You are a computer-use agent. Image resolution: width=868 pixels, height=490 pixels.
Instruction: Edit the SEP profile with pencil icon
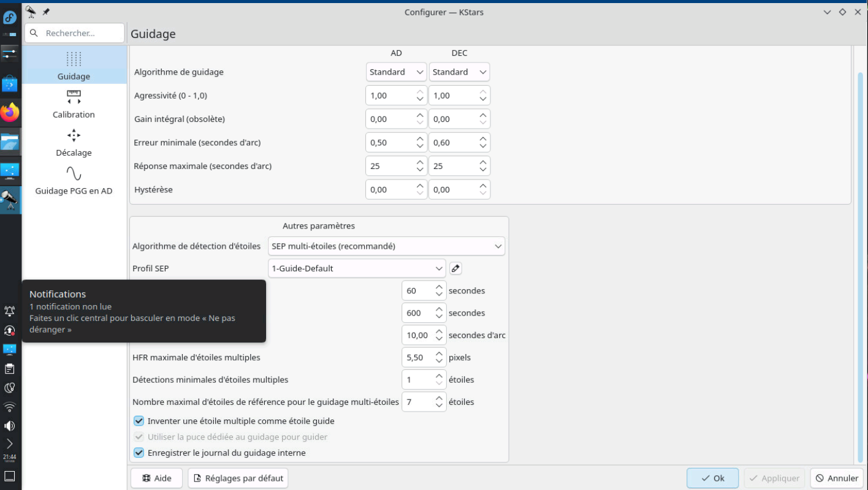455,268
